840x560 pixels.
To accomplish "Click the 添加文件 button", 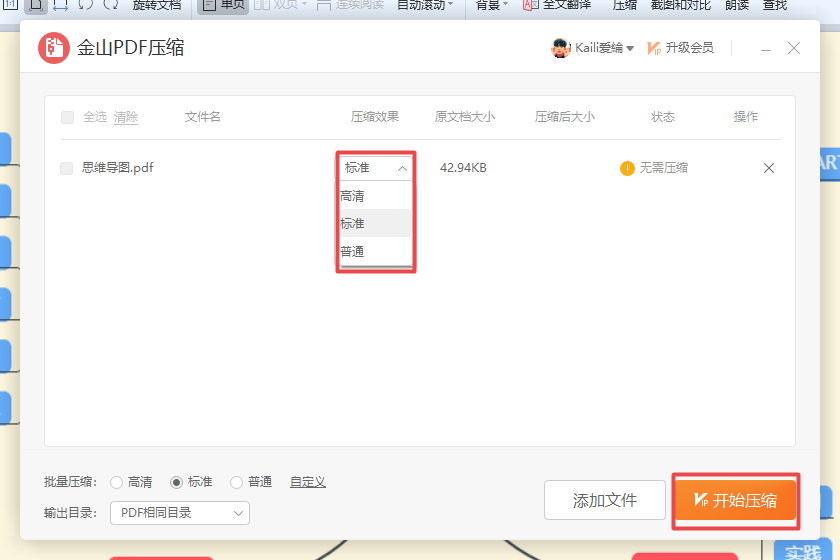I will (605, 500).
